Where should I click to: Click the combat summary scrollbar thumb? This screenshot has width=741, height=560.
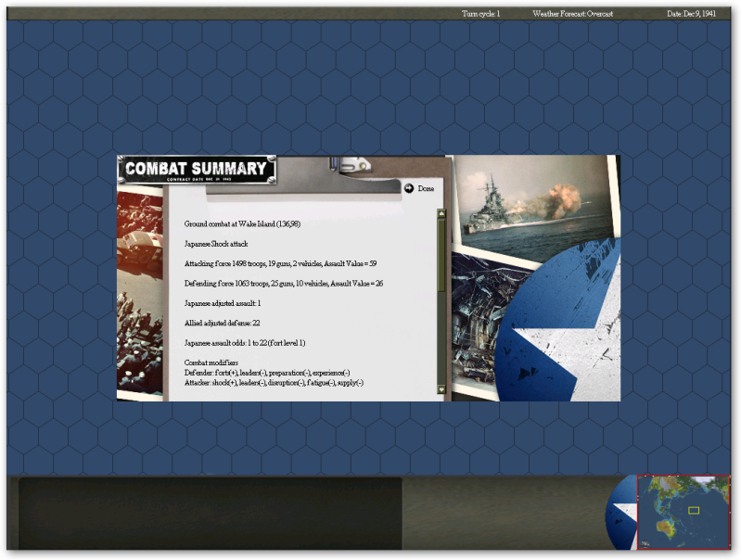(x=441, y=255)
